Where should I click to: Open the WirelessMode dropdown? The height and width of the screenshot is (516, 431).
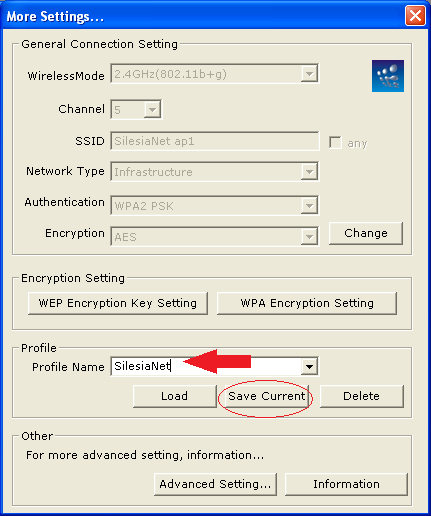(x=309, y=74)
